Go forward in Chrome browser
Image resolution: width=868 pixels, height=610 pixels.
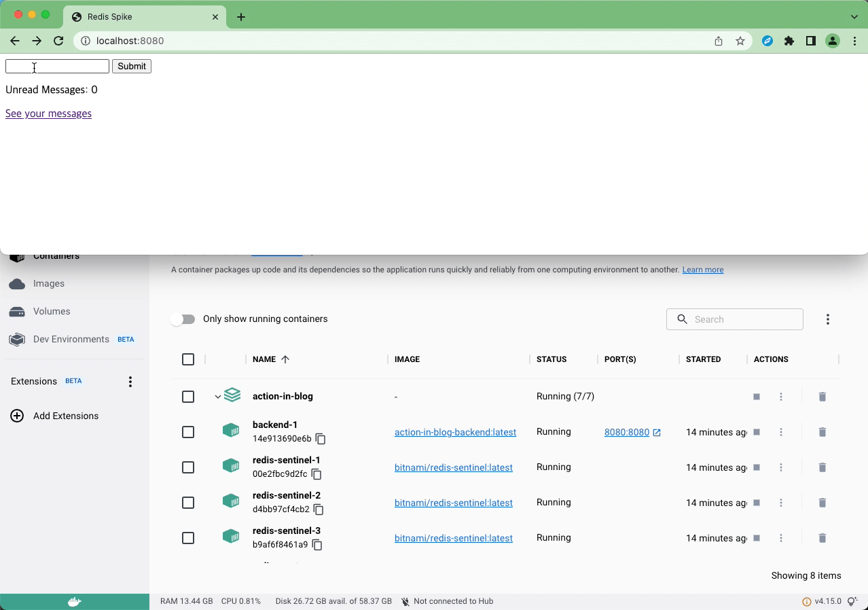(37, 41)
